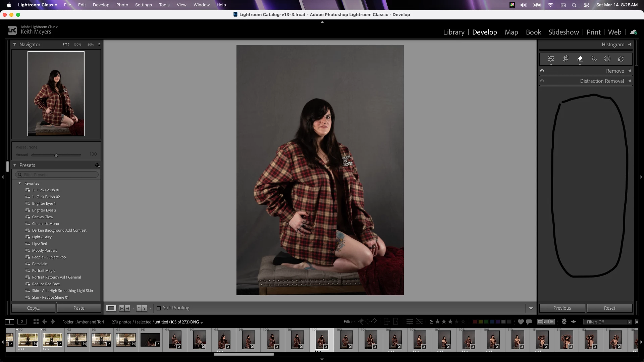Open the Masking tool
644x362 pixels.
point(607,59)
